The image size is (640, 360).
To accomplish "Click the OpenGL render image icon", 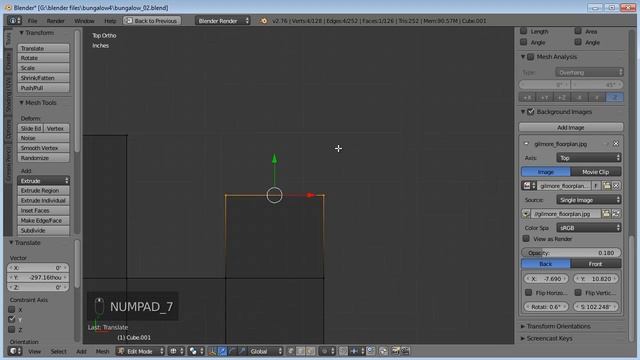I will tap(396, 351).
